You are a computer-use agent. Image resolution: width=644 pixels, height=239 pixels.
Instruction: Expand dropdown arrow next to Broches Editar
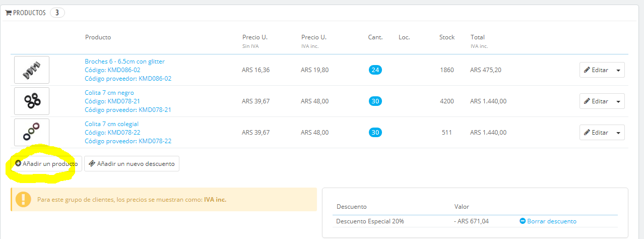pyautogui.click(x=618, y=70)
